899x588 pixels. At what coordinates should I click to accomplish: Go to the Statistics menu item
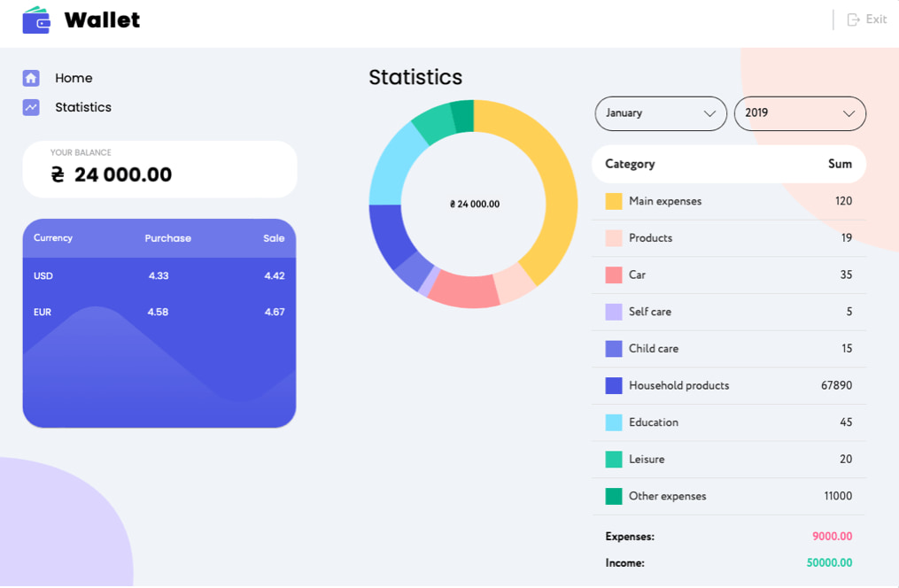coord(83,107)
